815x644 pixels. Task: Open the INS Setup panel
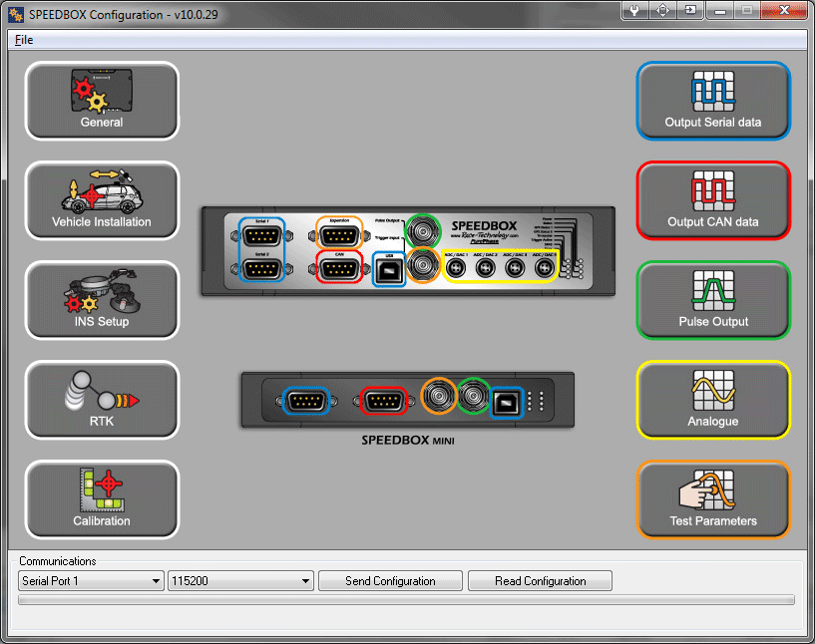coord(102,300)
